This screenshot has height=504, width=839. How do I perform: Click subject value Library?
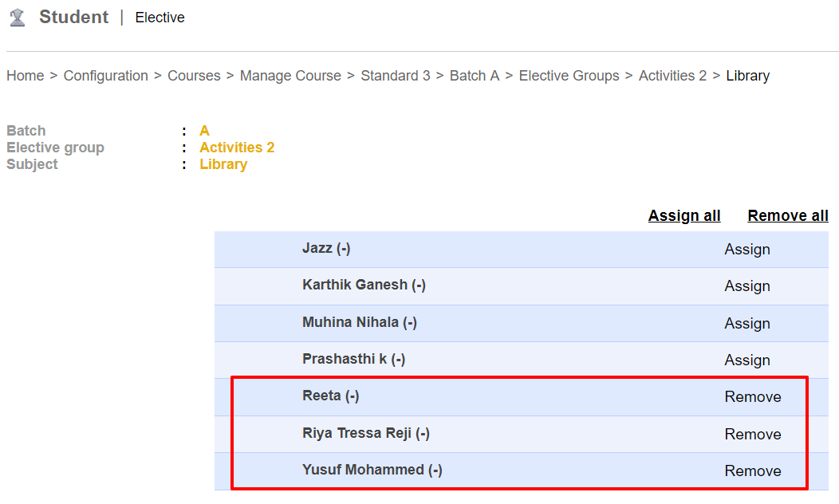click(x=223, y=164)
